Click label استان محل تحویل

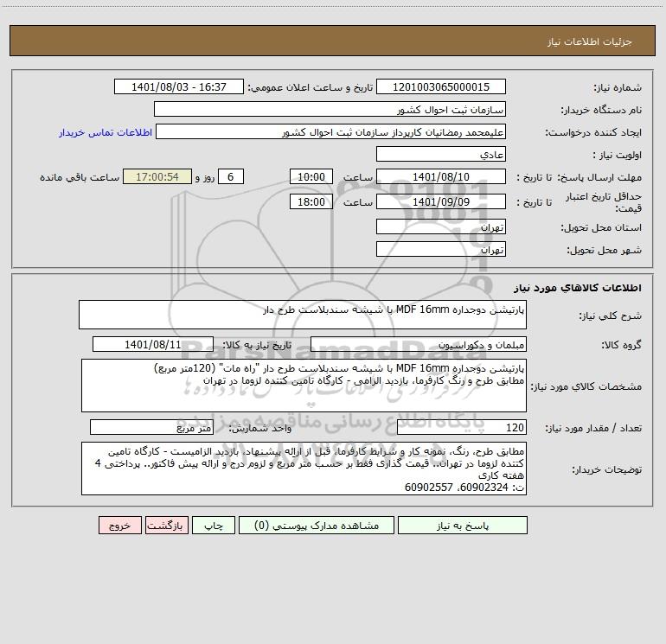[x=601, y=227]
